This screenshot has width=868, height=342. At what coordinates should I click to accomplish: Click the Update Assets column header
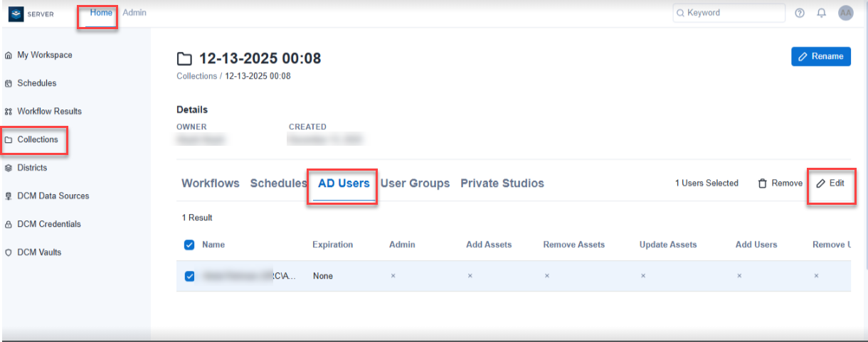pos(668,245)
